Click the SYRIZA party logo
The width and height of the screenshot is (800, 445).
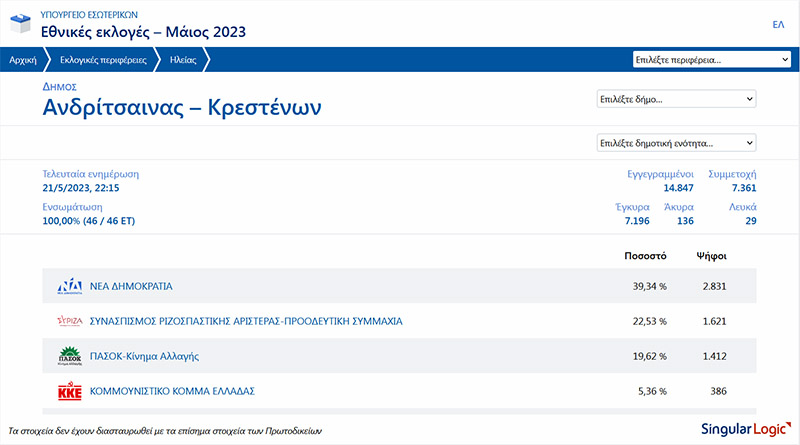(70, 322)
